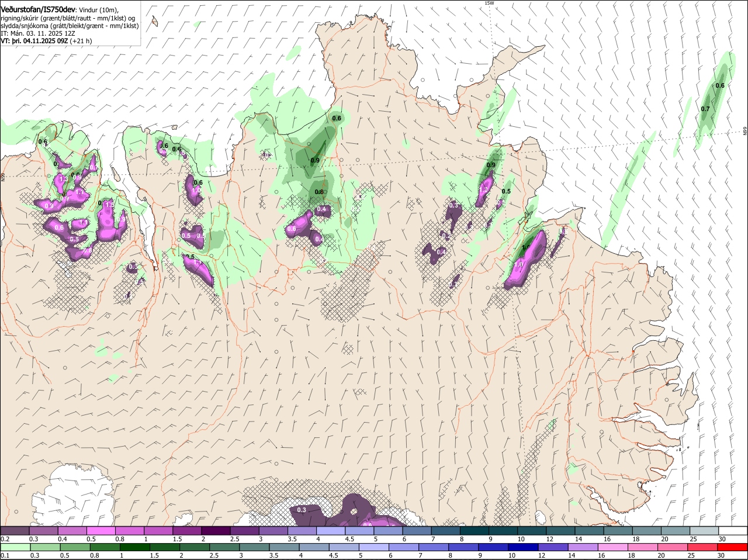Select the deep blue rain swatch between 10 and 12
The height and width of the screenshot is (560, 748).
(524, 547)
